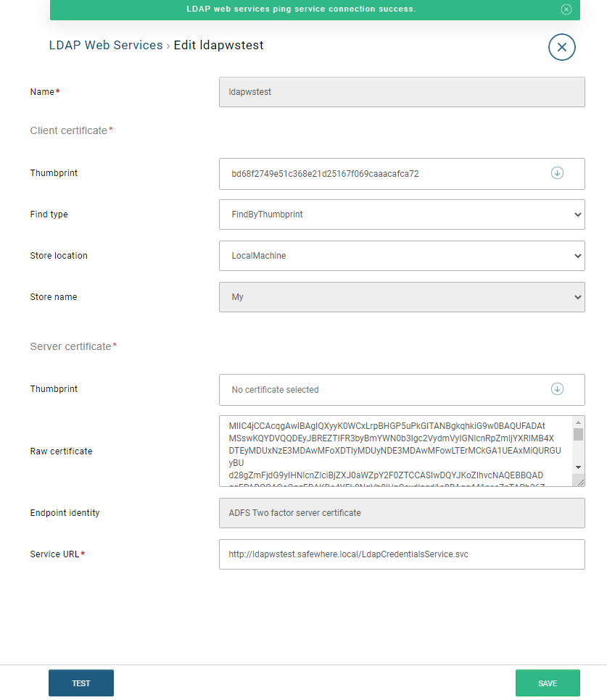
Task: Click the server certificate thumbprint download icon
Action: point(557,389)
